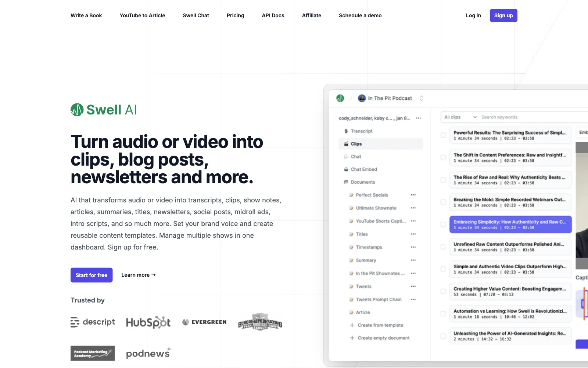Select Unleashing the Power of AI-Generated Insights clip
The width and height of the screenshot is (588, 368).
(x=510, y=336)
